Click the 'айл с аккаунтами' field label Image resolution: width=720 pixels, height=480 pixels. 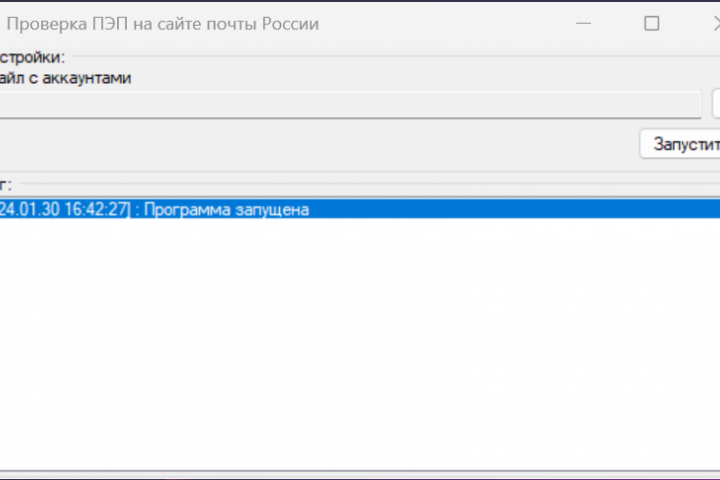65,78
